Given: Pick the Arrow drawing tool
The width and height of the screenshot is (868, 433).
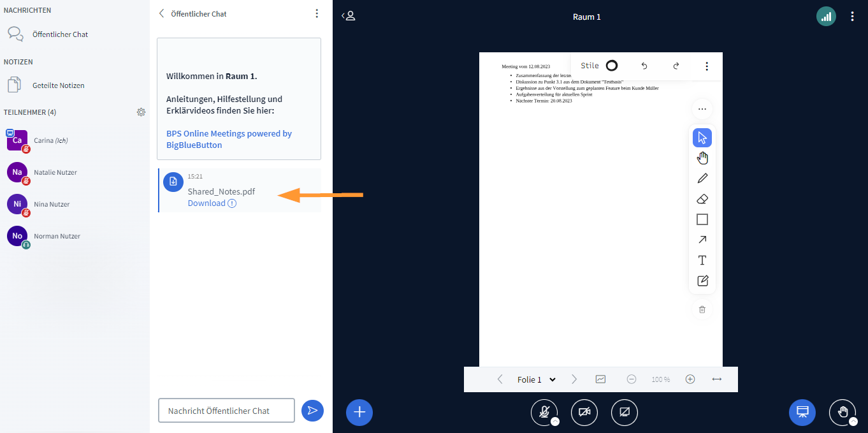Looking at the screenshot, I should (x=702, y=240).
